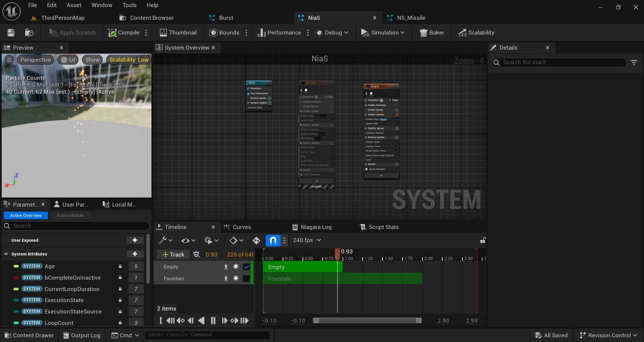Open the Asset menu
This screenshot has width=644, height=342.
coord(74,5)
